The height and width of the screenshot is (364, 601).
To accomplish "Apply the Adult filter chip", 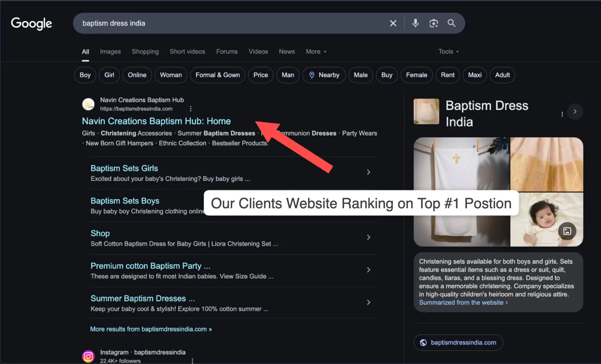I will [x=503, y=75].
